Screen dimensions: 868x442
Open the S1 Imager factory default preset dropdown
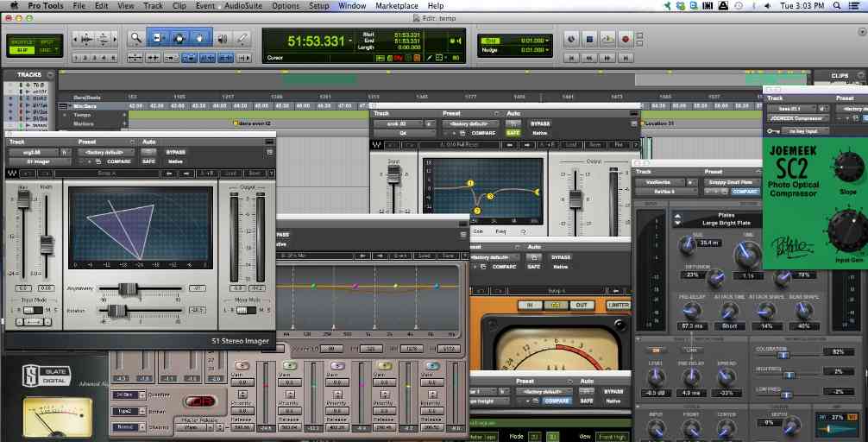pyautogui.click(x=106, y=152)
